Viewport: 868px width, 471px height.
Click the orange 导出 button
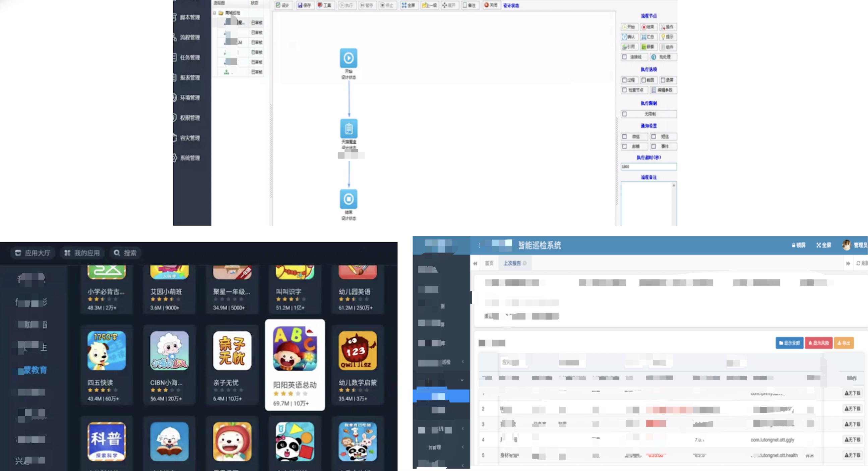click(844, 343)
